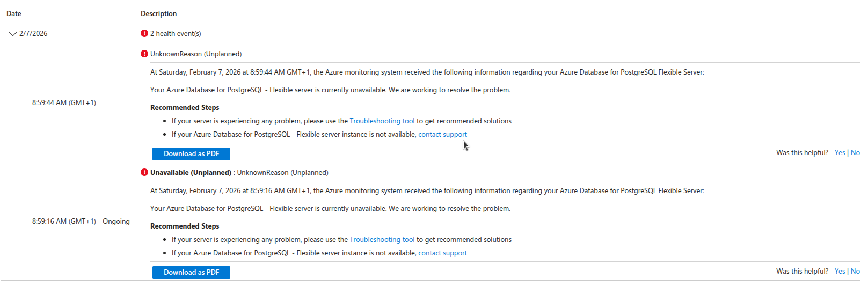Select the 2 health event(s) summary text
The image size is (868, 286).
pyautogui.click(x=176, y=34)
